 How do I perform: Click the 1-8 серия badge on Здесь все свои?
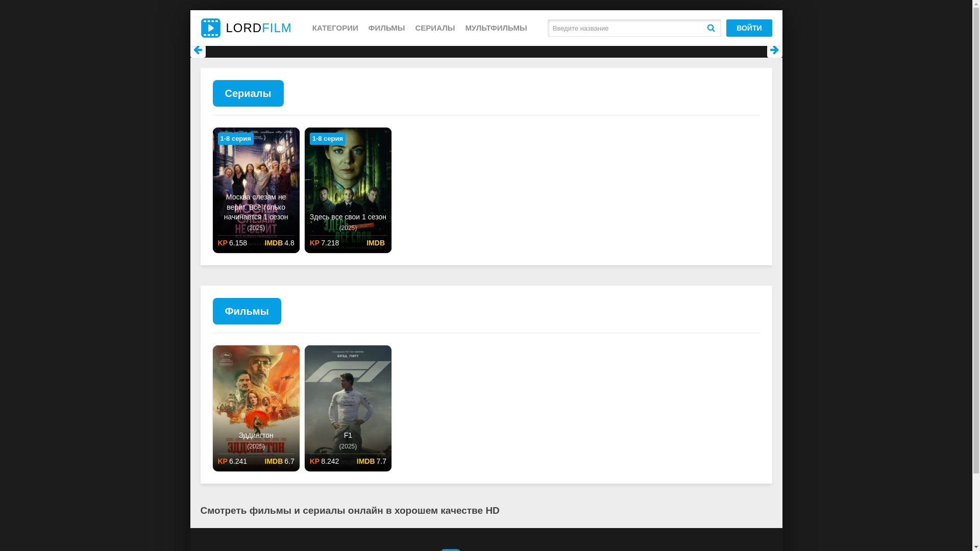point(327,139)
